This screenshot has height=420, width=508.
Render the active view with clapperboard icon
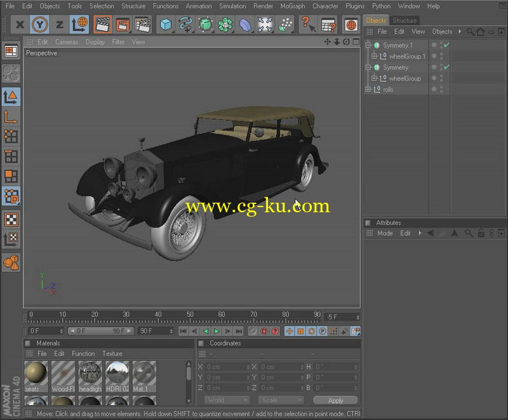click(x=103, y=24)
